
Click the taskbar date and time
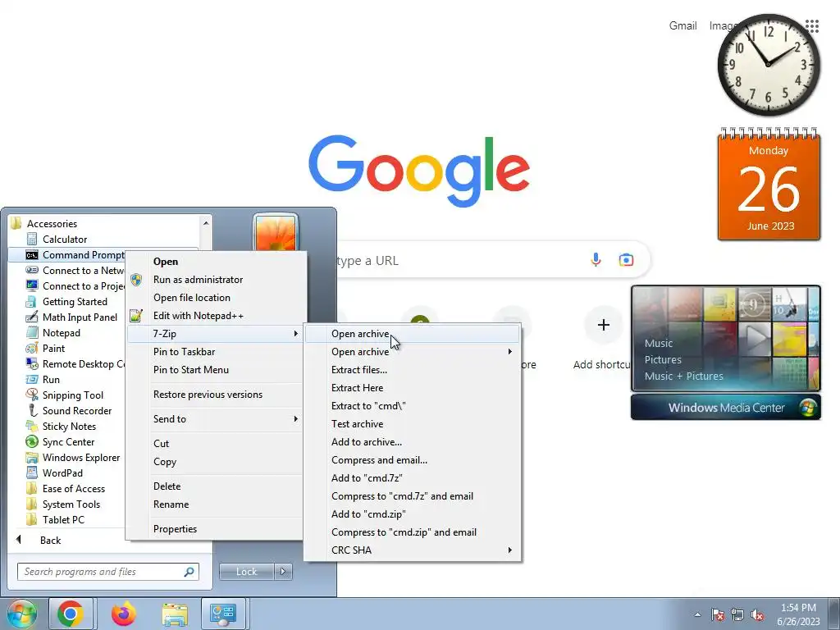798,614
